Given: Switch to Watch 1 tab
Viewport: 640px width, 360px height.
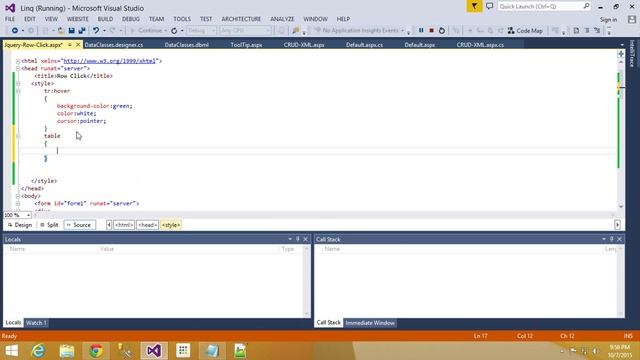Looking at the screenshot, I should [x=36, y=323].
